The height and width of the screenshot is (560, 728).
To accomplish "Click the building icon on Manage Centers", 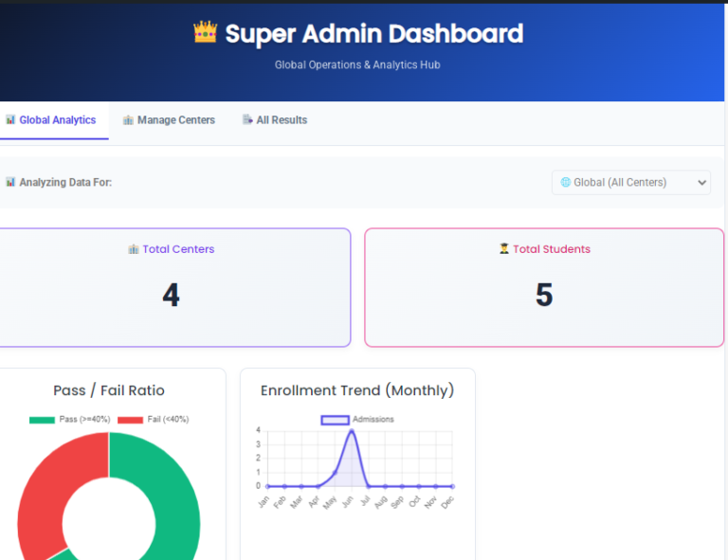I will (x=128, y=120).
